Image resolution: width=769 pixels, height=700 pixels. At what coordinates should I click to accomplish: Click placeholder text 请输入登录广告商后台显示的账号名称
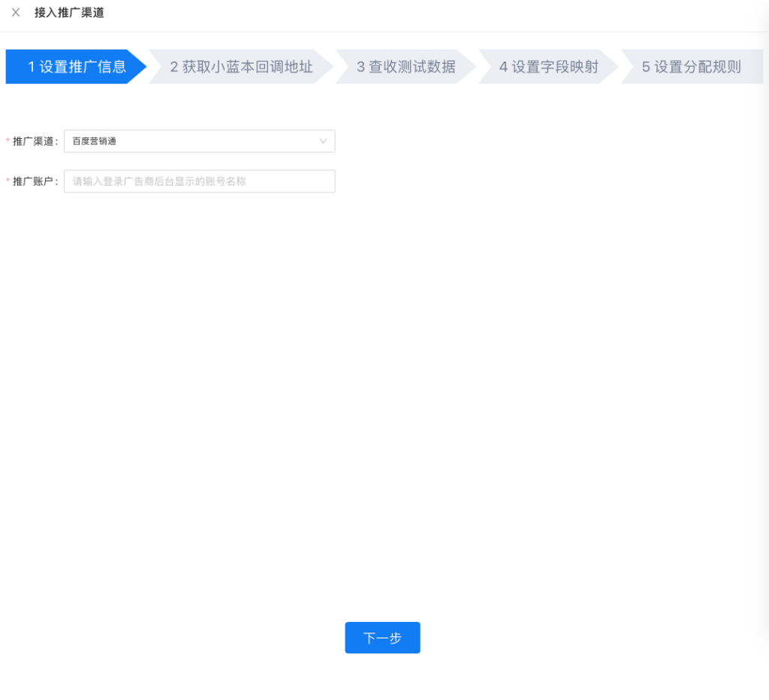159,181
